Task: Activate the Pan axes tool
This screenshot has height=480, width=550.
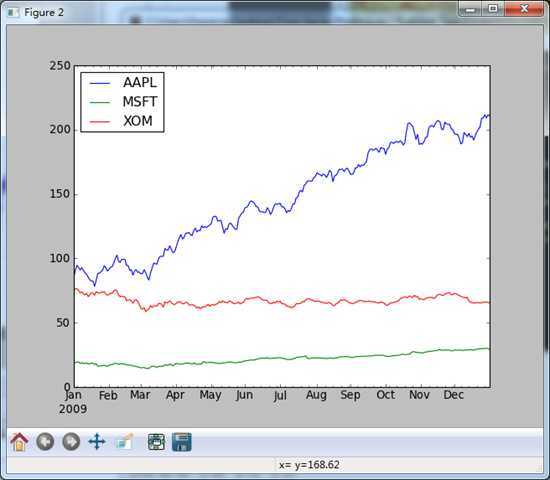Action: (97, 441)
